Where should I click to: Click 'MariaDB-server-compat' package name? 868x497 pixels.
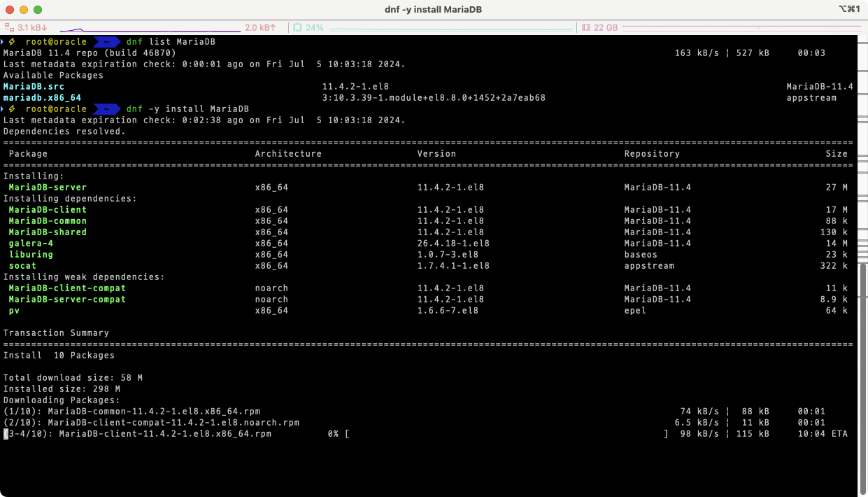pyautogui.click(x=67, y=300)
